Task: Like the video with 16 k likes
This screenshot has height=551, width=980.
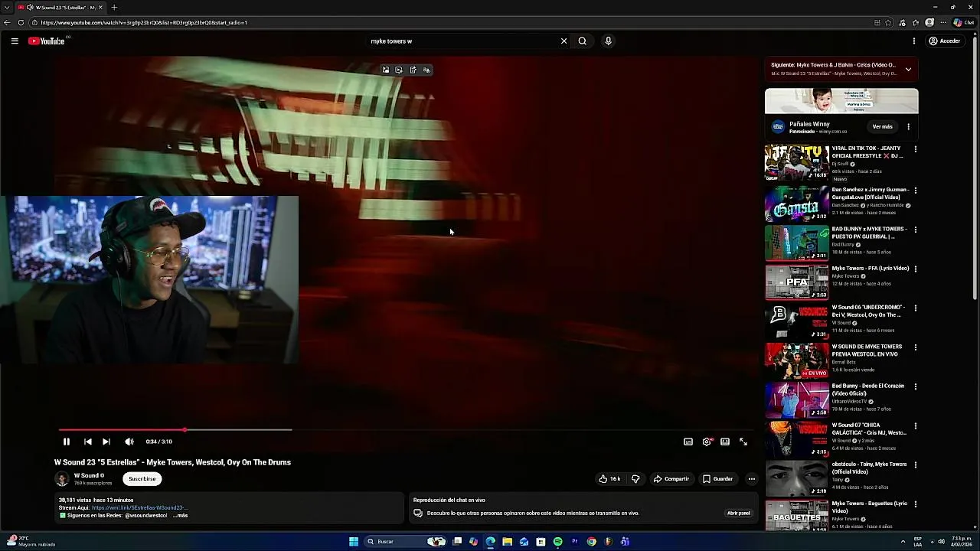Action: tap(609, 479)
